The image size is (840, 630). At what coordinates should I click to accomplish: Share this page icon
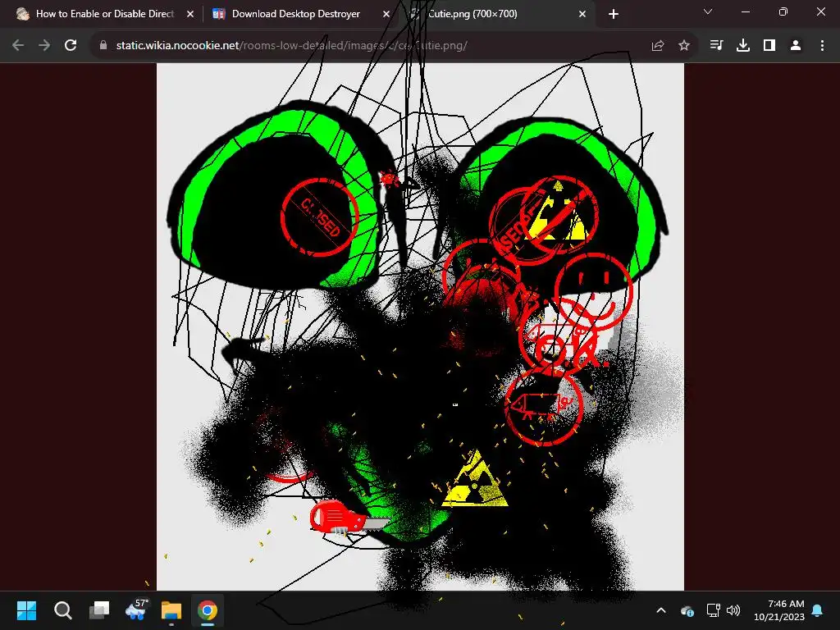tap(657, 46)
